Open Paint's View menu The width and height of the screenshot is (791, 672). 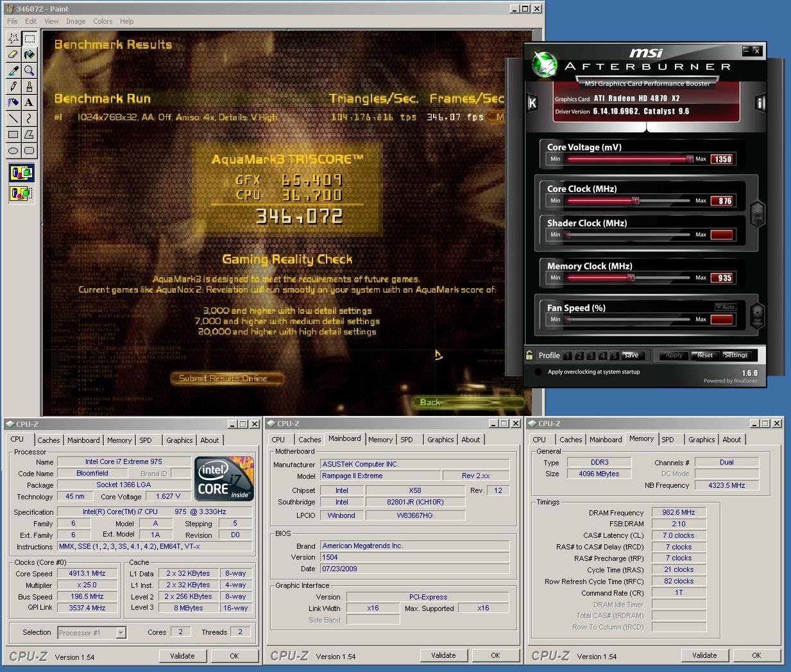tap(51, 21)
